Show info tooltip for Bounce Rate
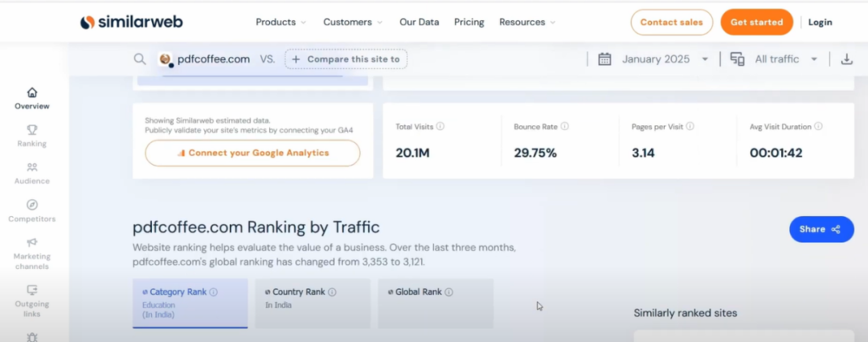Image resolution: width=868 pixels, height=342 pixels. tap(565, 127)
